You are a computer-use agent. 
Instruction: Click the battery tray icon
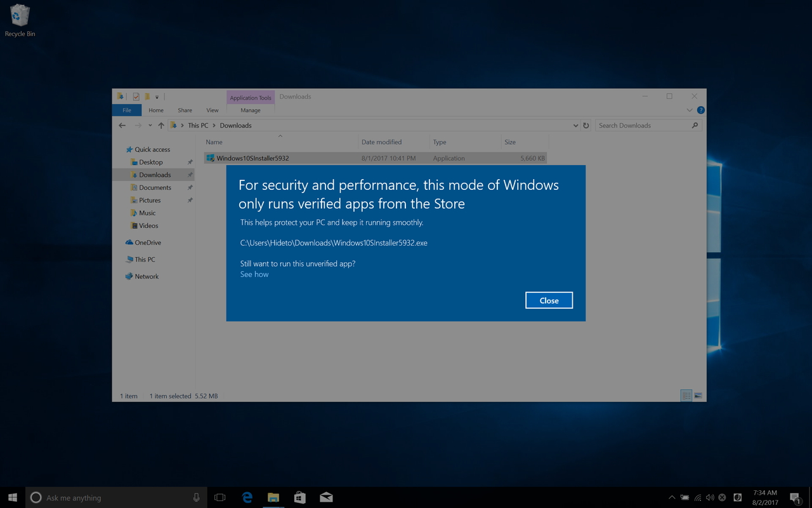[685, 498]
